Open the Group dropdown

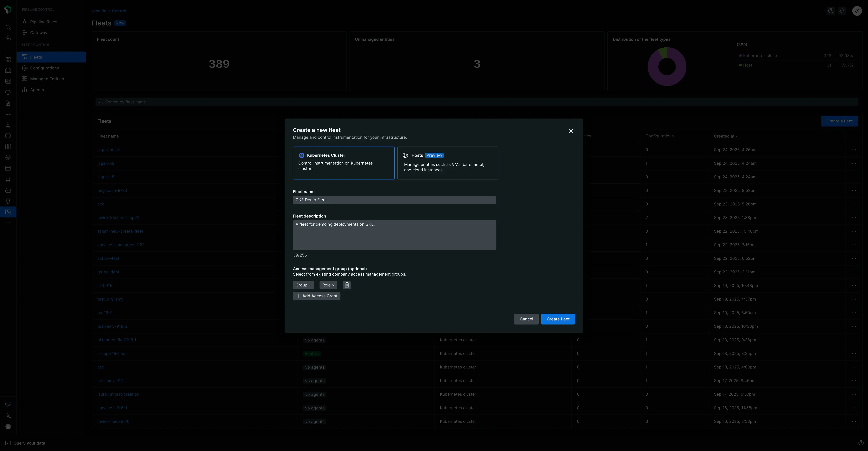click(x=303, y=285)
